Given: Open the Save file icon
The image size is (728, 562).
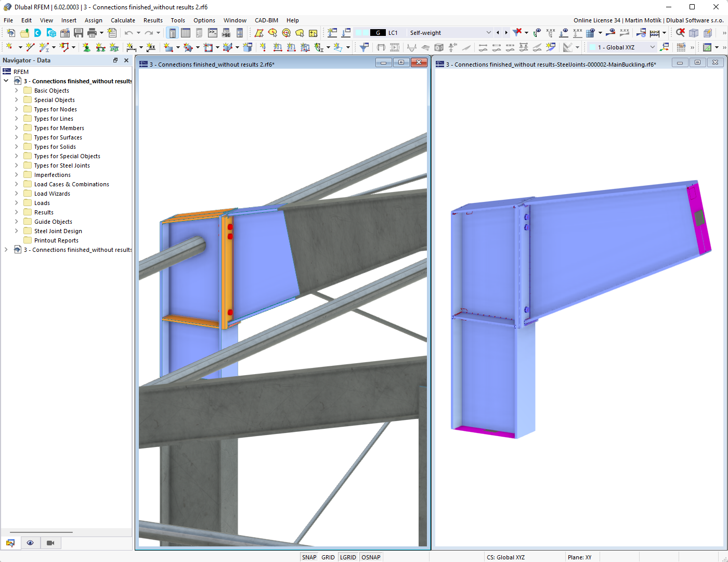Looking at the screenshot, I should click(x=78, y=32).
